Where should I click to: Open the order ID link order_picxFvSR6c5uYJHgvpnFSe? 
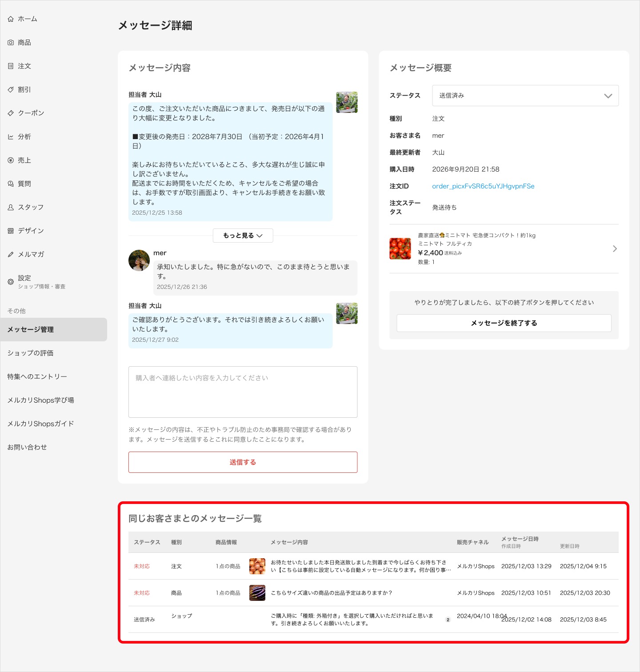[x=483, y=186]
